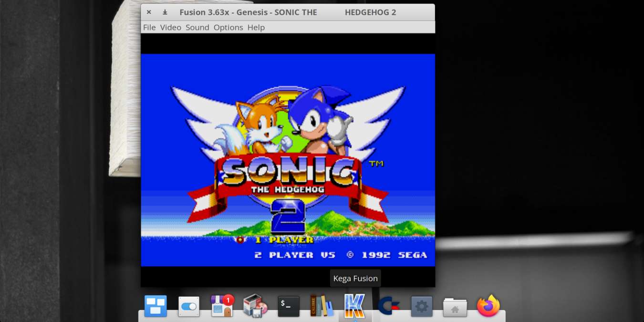The image size is (644, 322).
Task: Launch Firefox browser from the dock
Action: click(x=488, y=306)
